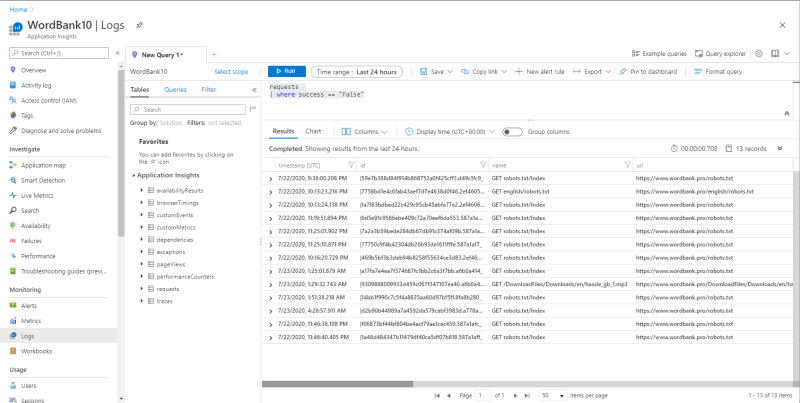The image size is (800, 403).
Task: Collapse the tables side panel
Action: [254, 90]
